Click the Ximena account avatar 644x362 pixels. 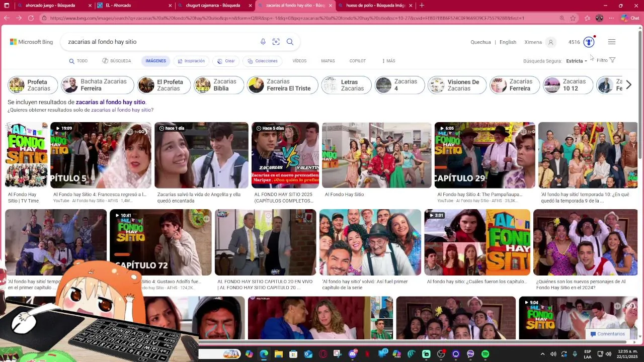point(551,42)
